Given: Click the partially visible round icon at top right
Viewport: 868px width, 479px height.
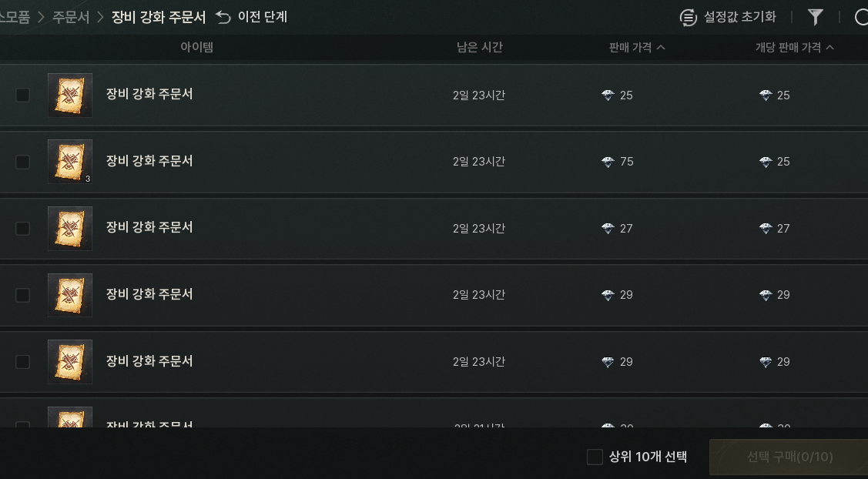Looking at the screenshot, I should 861,17.
